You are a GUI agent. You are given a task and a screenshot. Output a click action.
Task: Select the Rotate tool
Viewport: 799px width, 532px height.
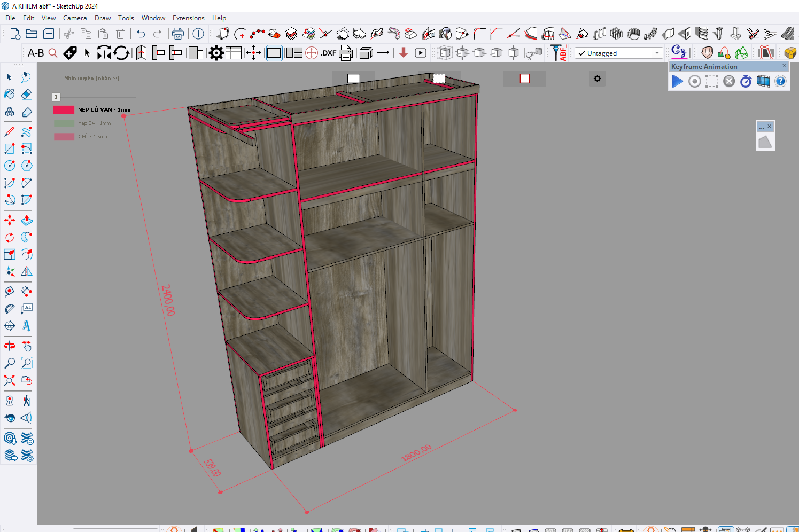[10, 237]
